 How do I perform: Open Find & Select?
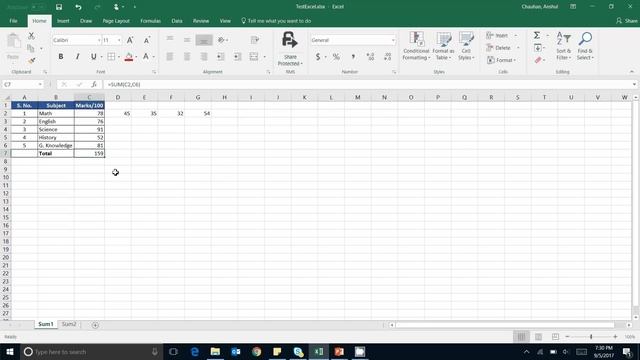(585, 46)
